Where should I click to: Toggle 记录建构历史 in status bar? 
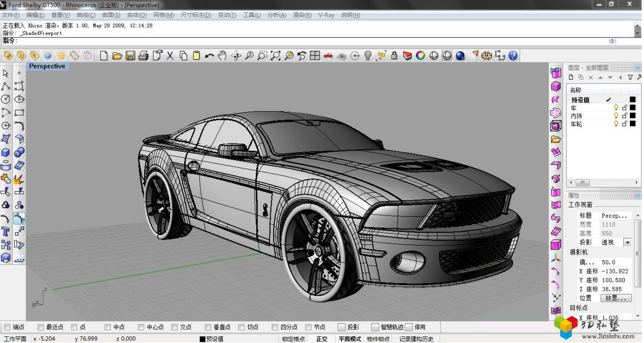(416, 339)
